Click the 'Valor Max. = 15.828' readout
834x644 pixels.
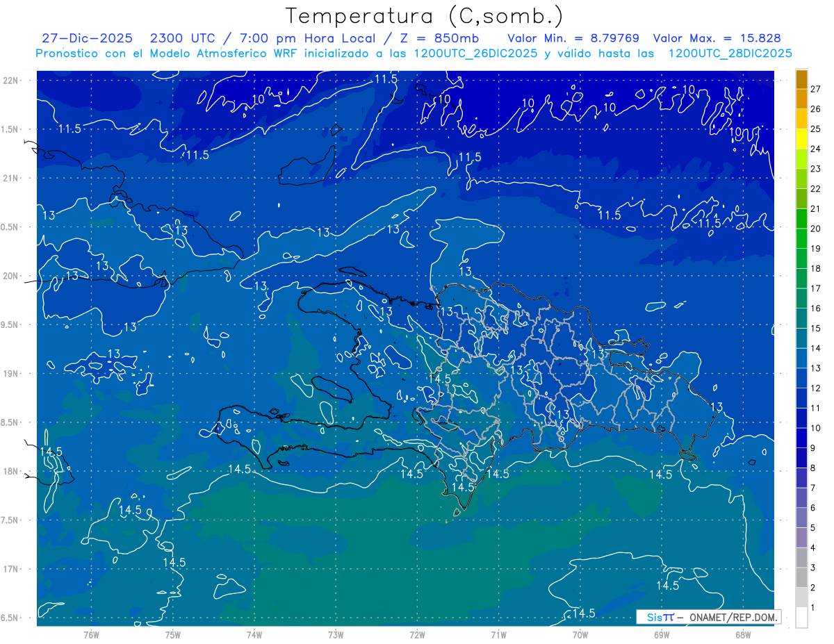point(717,38)
